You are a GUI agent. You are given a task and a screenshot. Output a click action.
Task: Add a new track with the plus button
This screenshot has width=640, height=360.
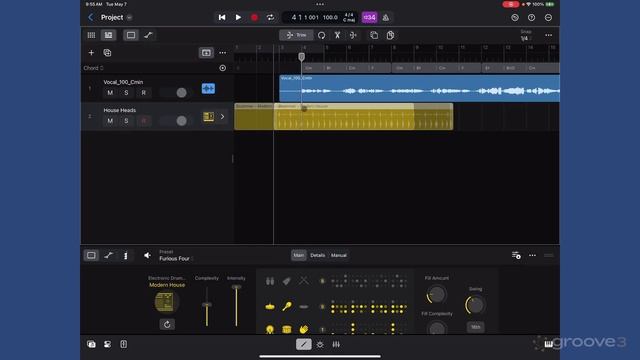tap(91, 53)
